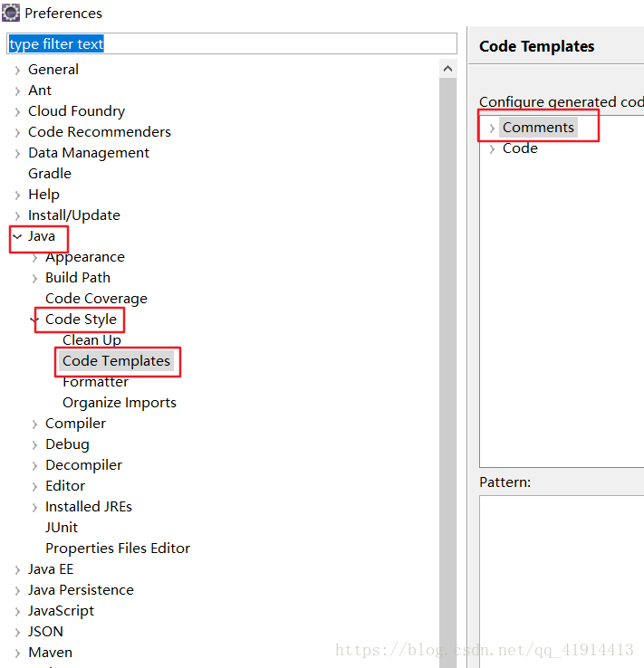
Task: Select the Compiler item
Action: pyautogui.click(x=75, y=424)
